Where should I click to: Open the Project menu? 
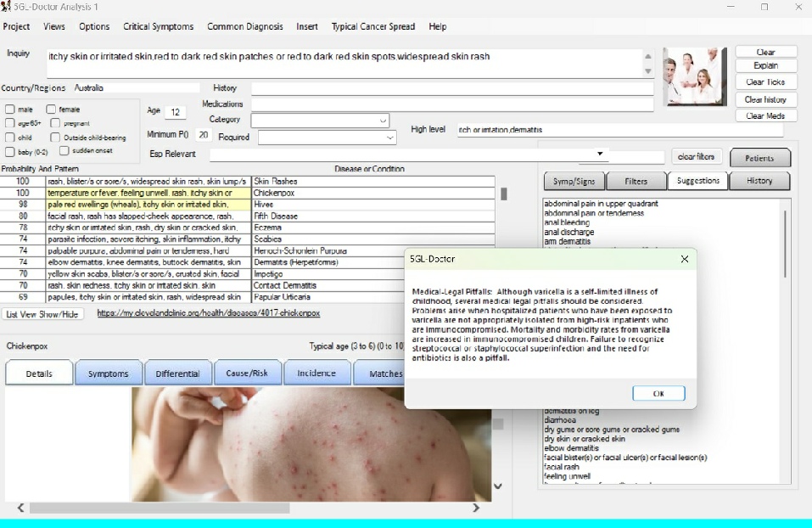(x=16, y=26)
